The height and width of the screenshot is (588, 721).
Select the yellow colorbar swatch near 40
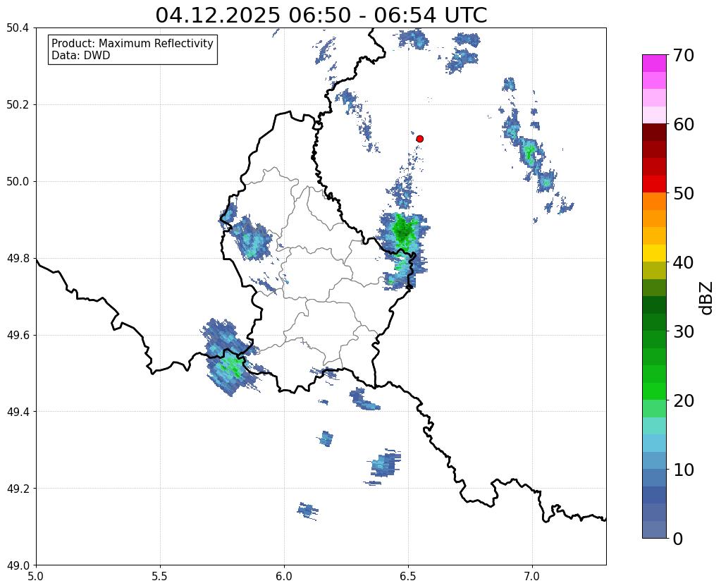click(654, 253)
